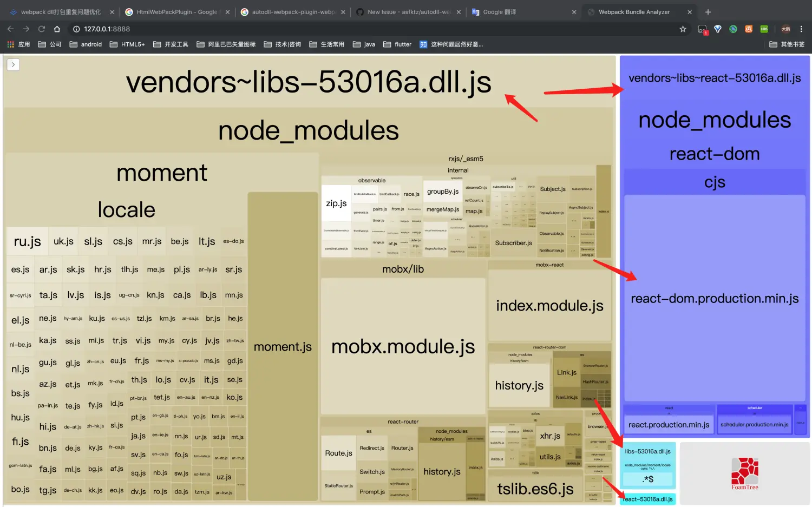Click the libs-53016a.dll.js chunk label

click(x=647, y=451)
